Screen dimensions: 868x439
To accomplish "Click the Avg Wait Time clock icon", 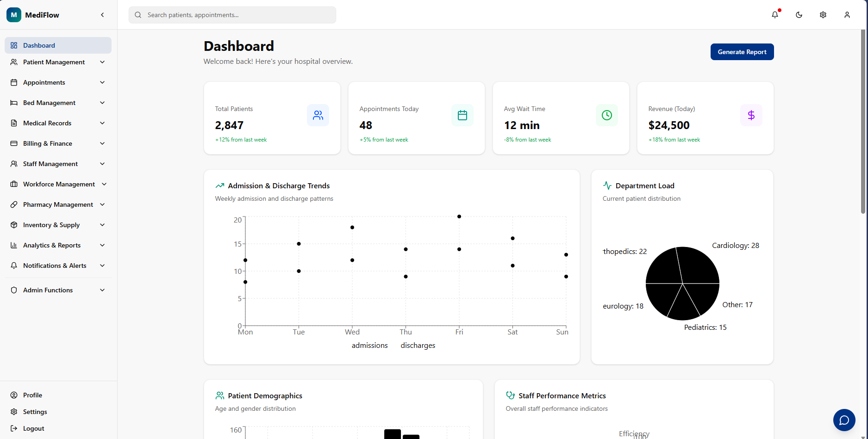I will click(x=607, y=115).
